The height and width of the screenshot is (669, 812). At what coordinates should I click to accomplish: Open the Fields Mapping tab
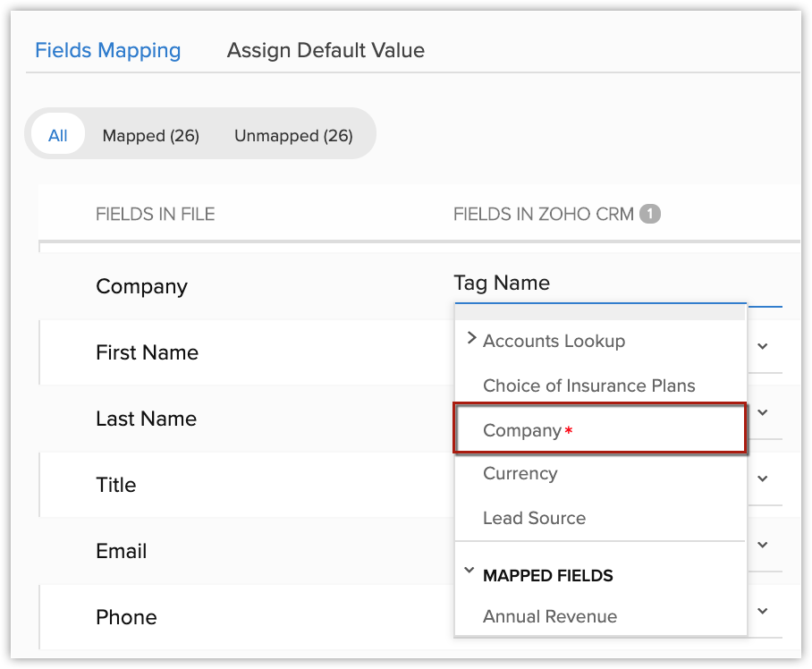(107, 50)
